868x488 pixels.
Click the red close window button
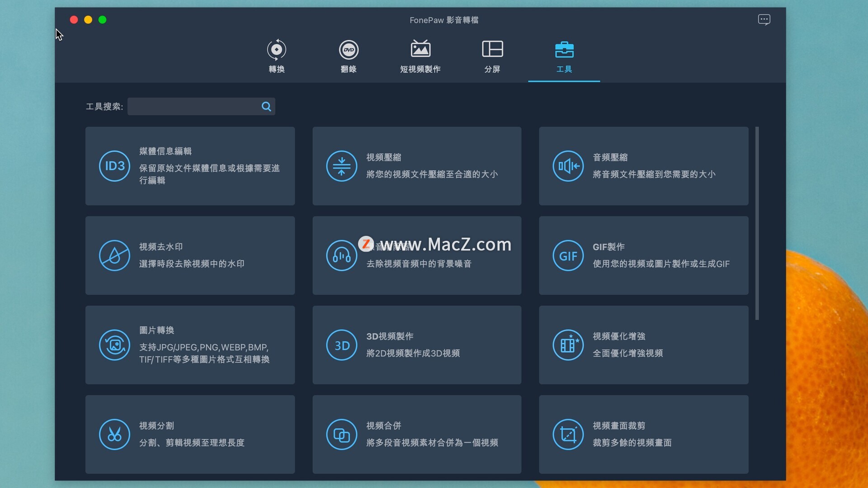74,19
